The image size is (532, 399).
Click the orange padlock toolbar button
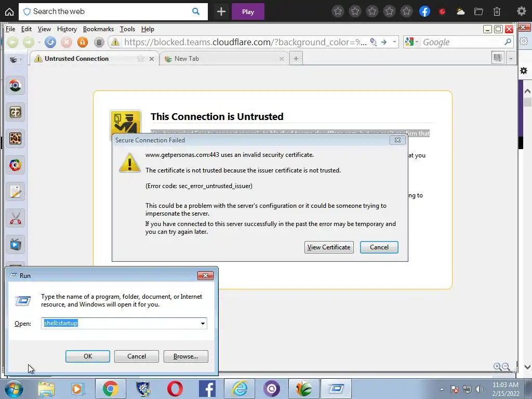pos(83,42)
